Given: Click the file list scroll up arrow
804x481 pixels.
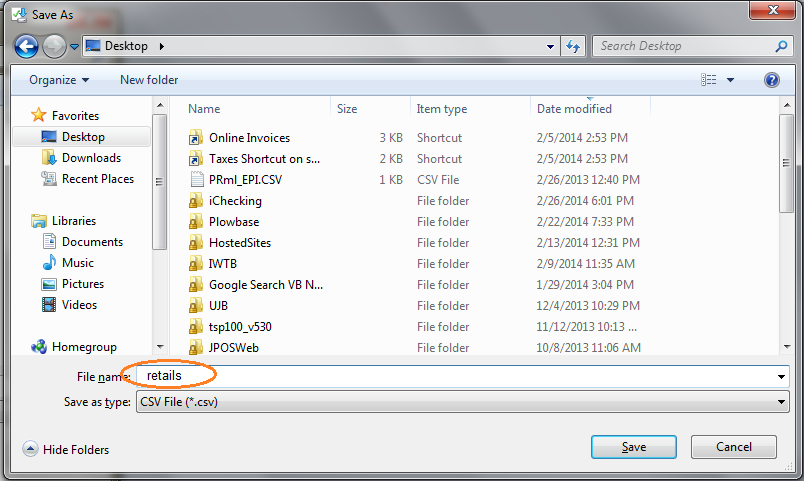Looking at the screenshot, I should (787, 105).
